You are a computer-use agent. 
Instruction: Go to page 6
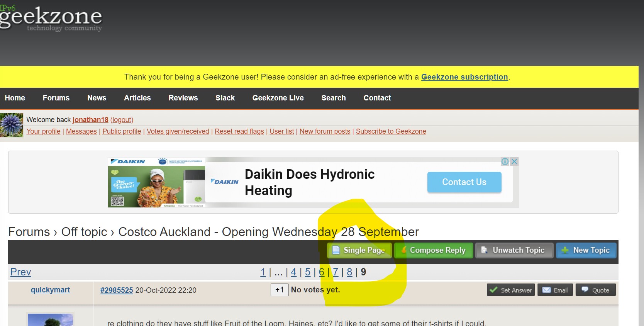click(322, 272)
